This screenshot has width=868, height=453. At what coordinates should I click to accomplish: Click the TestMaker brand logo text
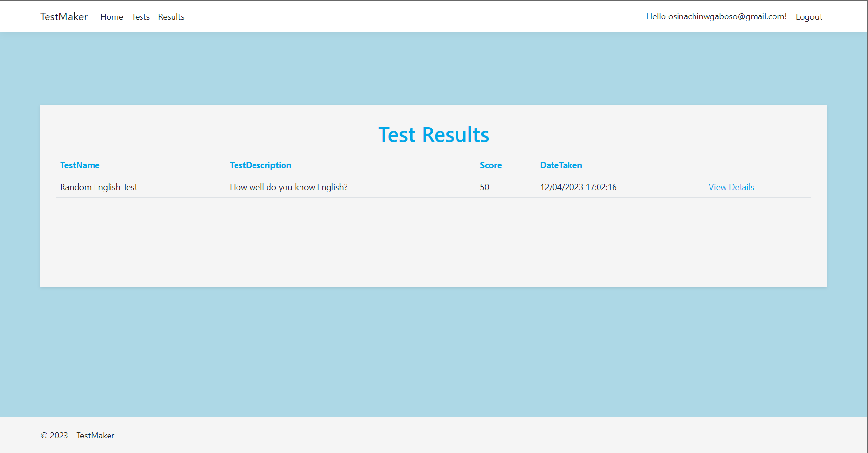pos(63,16)
